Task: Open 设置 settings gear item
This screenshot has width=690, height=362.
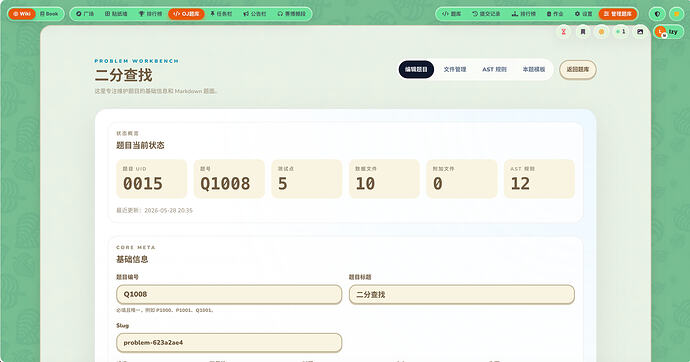Action: [x=584, y=14]
